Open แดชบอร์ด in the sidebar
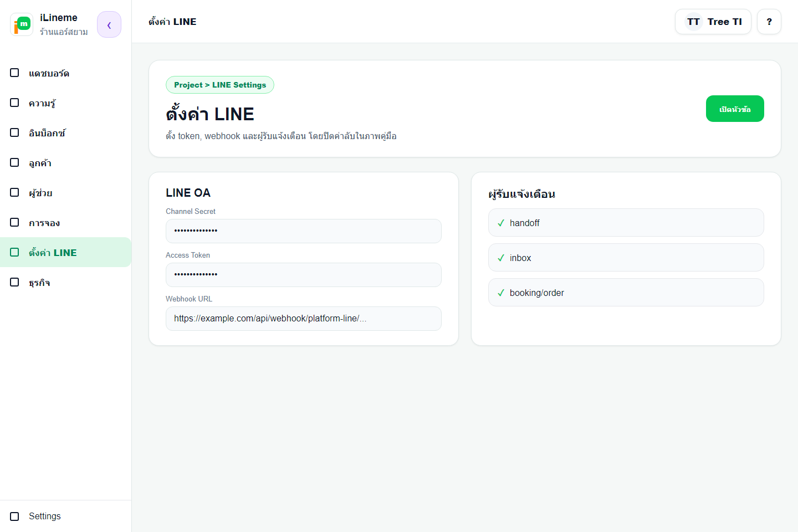 (x=65, y=73)
